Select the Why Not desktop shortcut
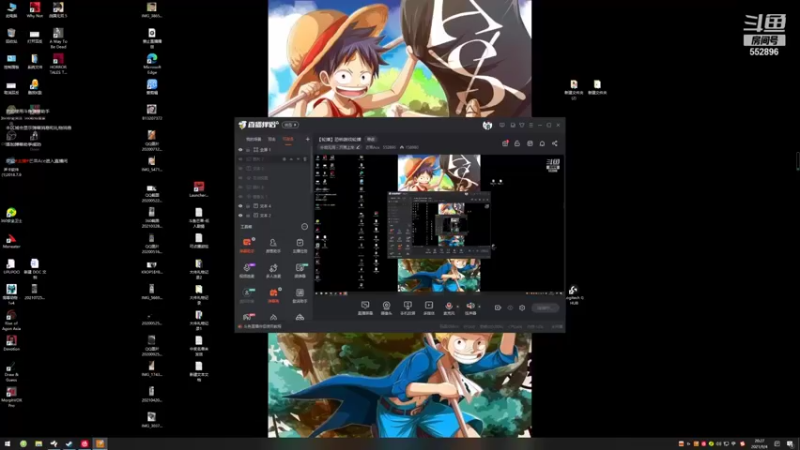Screen dimensions: 800x450 click(x=35, y=10)
